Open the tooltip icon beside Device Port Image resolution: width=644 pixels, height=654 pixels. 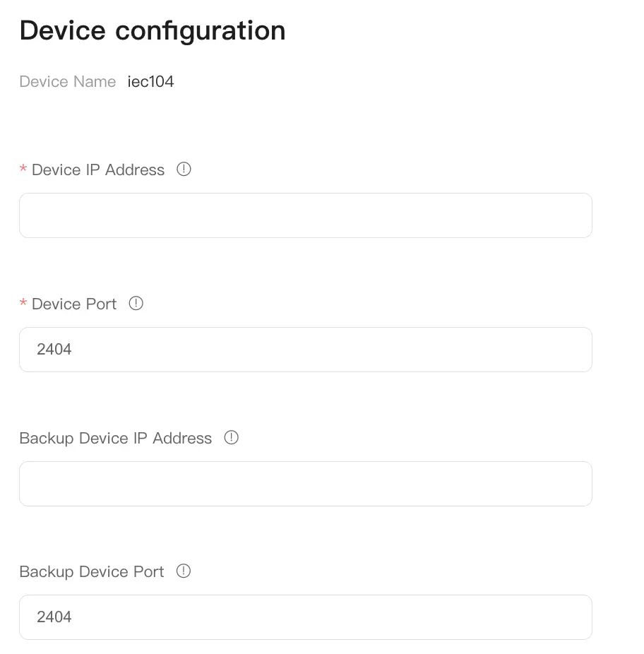click(136, 303)
